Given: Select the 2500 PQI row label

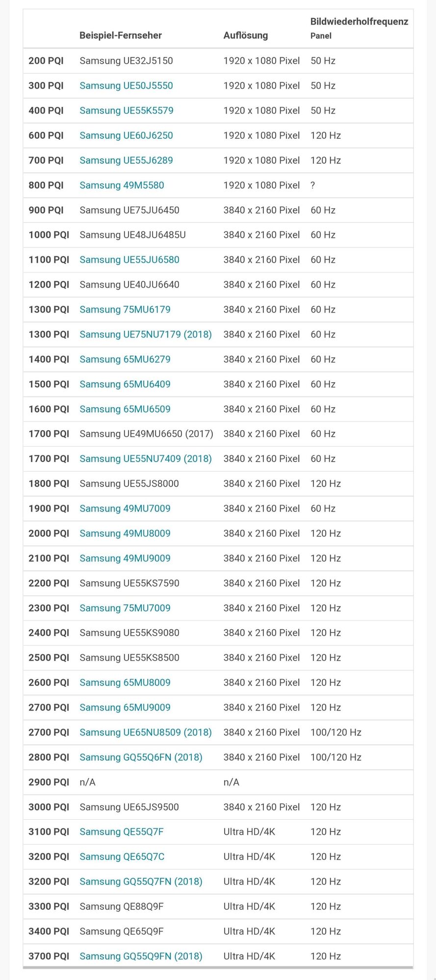Looking at the screenshot, I should point(49,658).
